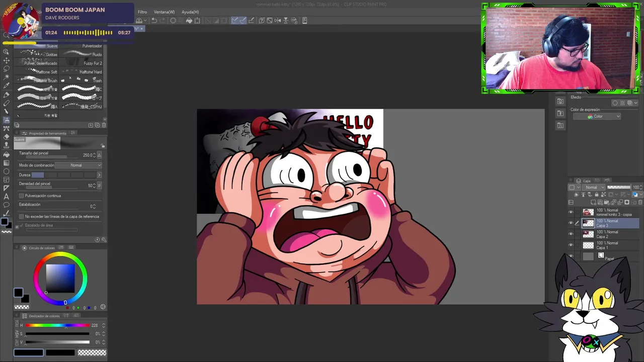The height and width of the screenshot is (362, 644).
Task: Select the Ruler tool
Action: pyautogui.click(x=7, y=188)
